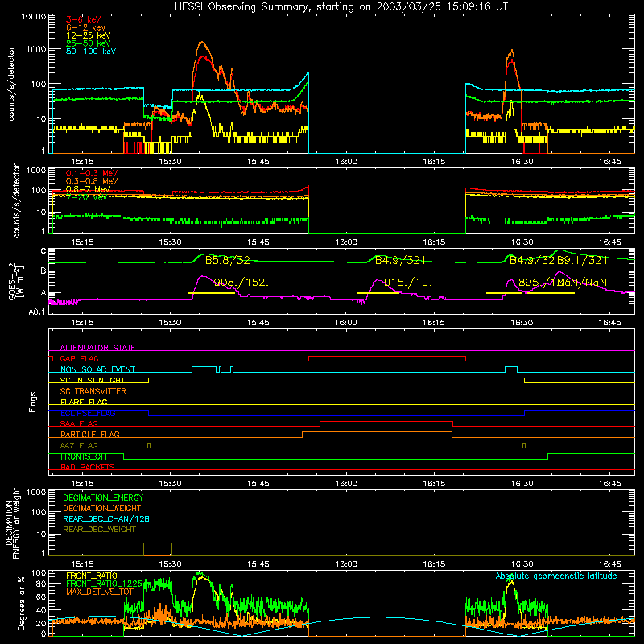Click the -915./19. position label
644x644 pixels.
[x=403, y=283]
